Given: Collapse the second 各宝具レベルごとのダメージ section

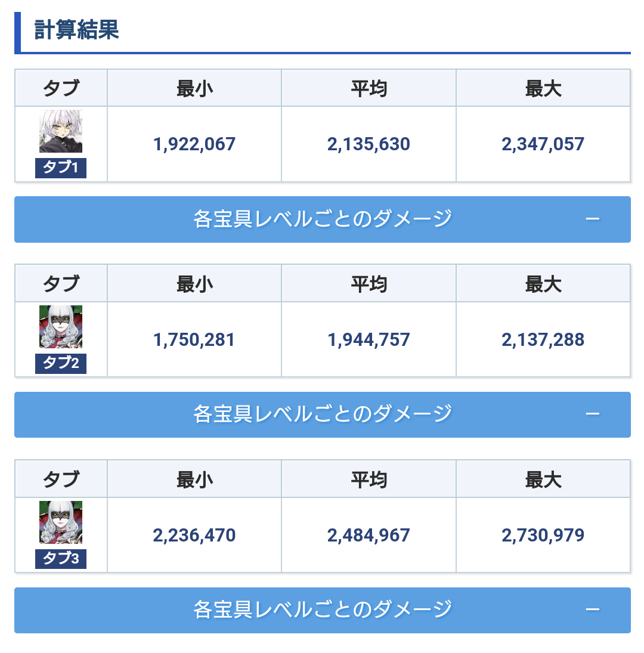Looking at the screenshot, I should [x=322, y=414].
